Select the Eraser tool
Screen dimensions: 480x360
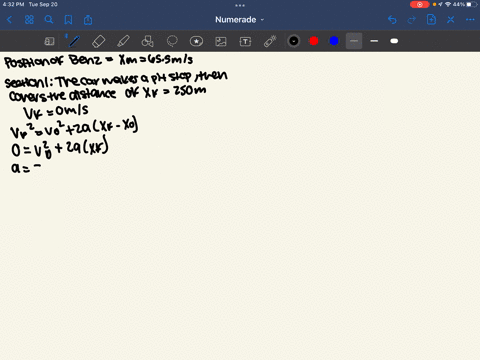[x=98, y=41]
